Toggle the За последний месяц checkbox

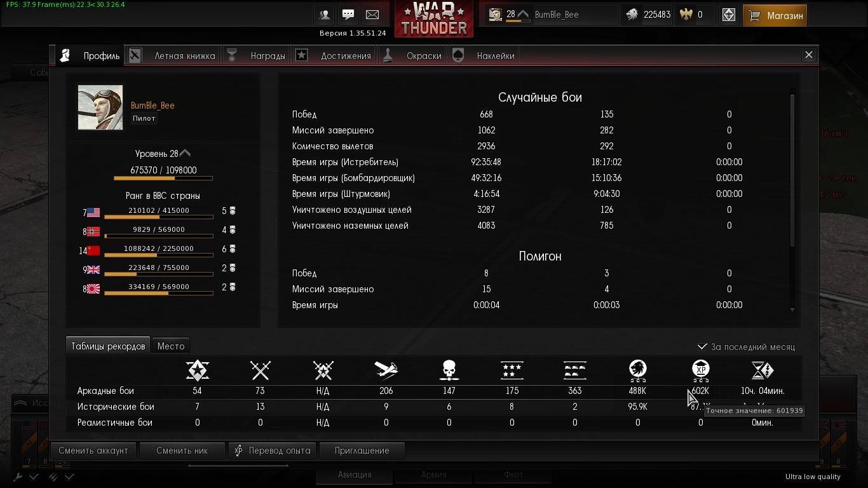click(702, 347)
